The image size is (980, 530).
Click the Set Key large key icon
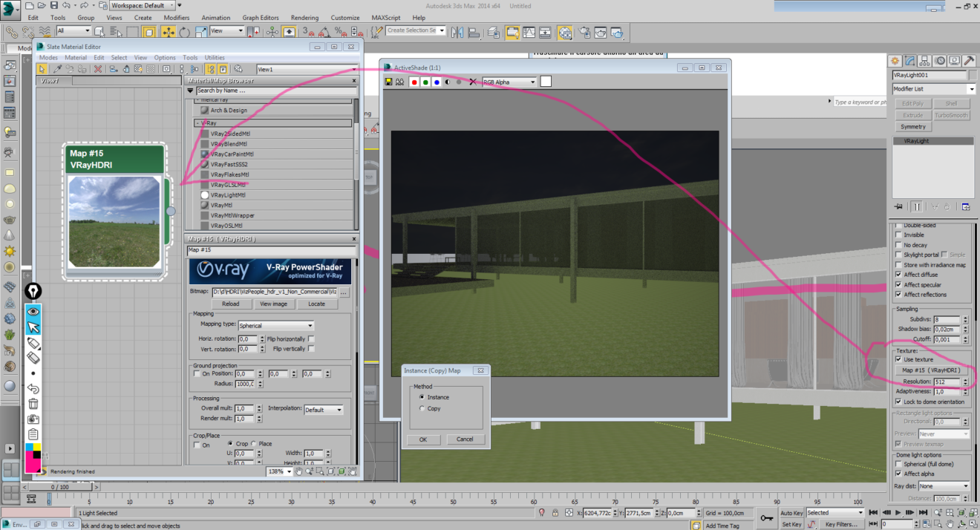pyautogui.click(x=768, y=517)
